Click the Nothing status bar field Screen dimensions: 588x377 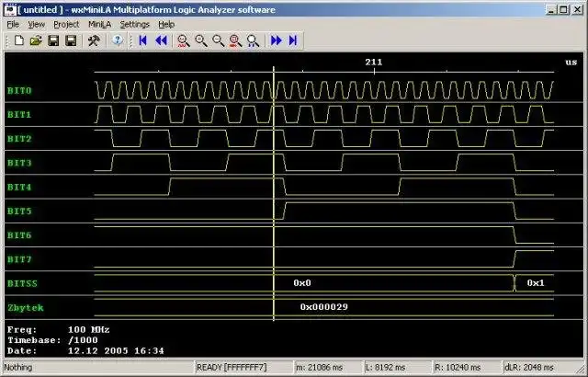click(99, 367)
